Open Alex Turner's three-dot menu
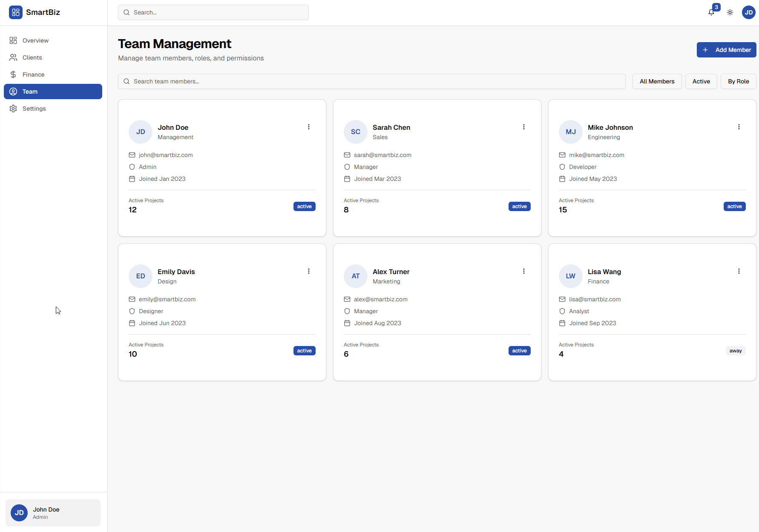This screenshot has height=532, width=759. click(x=524, y=271)
